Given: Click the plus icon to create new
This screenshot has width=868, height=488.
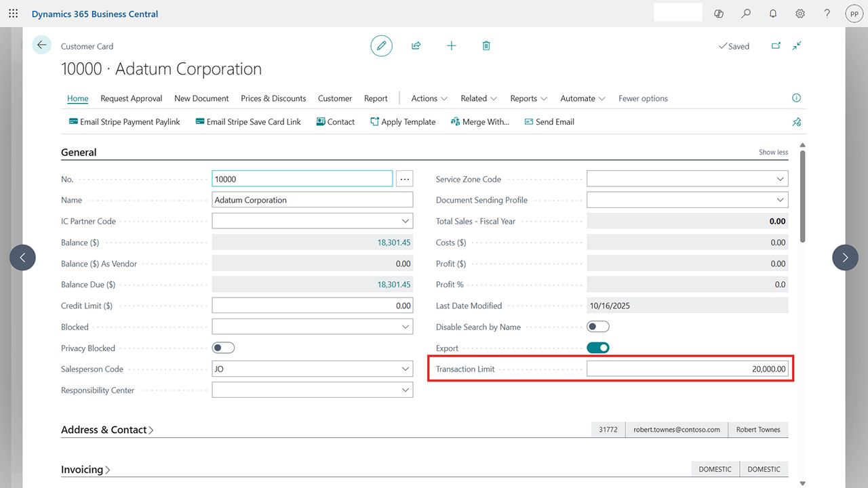Looking at the screenshot, I should click(x=452, y=45).
